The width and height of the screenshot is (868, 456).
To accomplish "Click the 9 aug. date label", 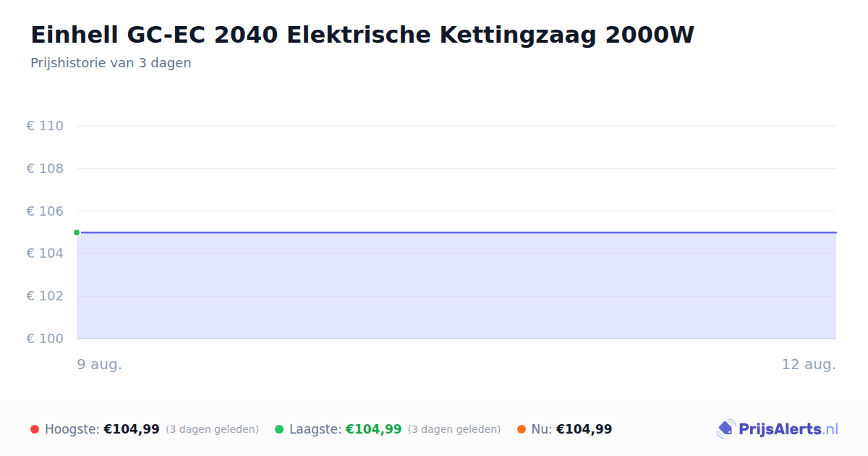I will tap(100, 364).
